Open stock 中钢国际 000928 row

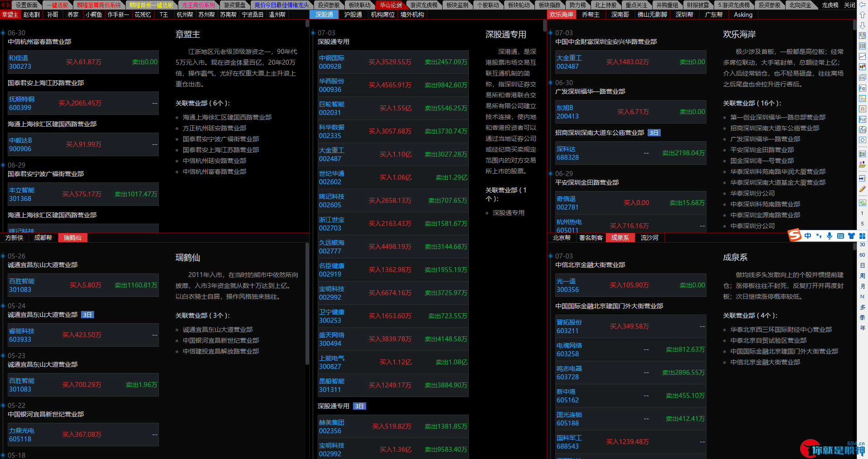point(393,62)
